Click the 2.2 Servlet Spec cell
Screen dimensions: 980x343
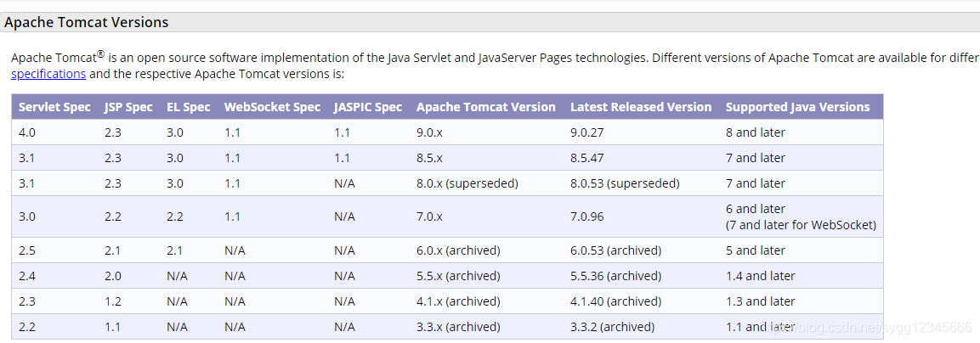pos(26,327)
